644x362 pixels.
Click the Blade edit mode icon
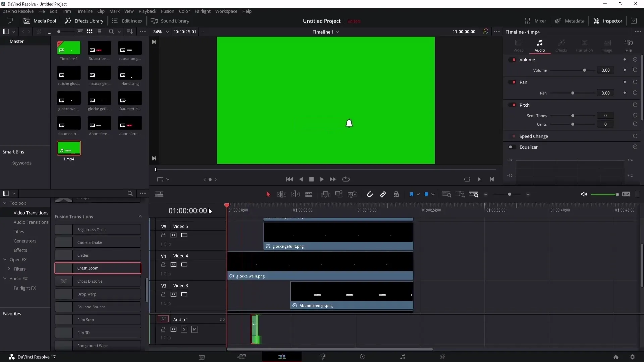pyautogui.click(x=309, y=194)
